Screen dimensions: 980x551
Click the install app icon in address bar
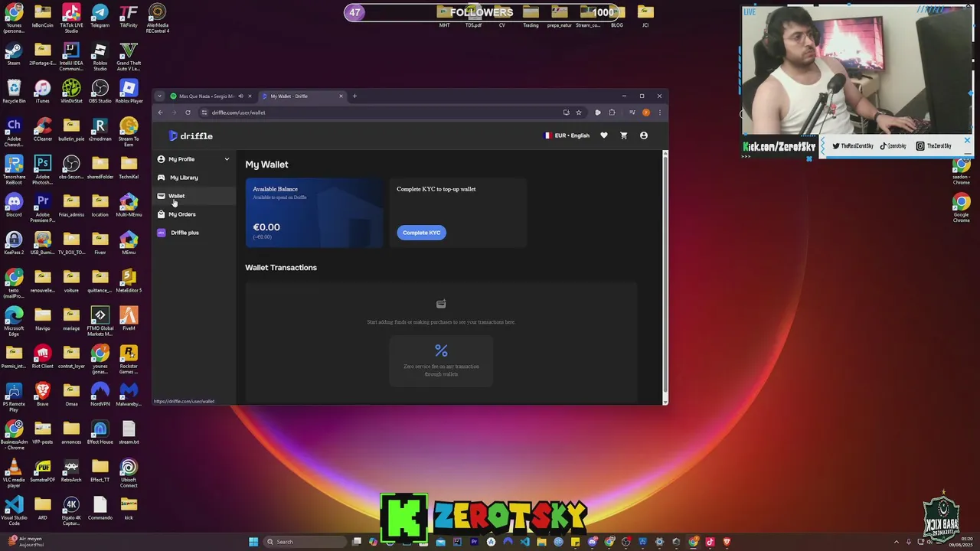566,112
